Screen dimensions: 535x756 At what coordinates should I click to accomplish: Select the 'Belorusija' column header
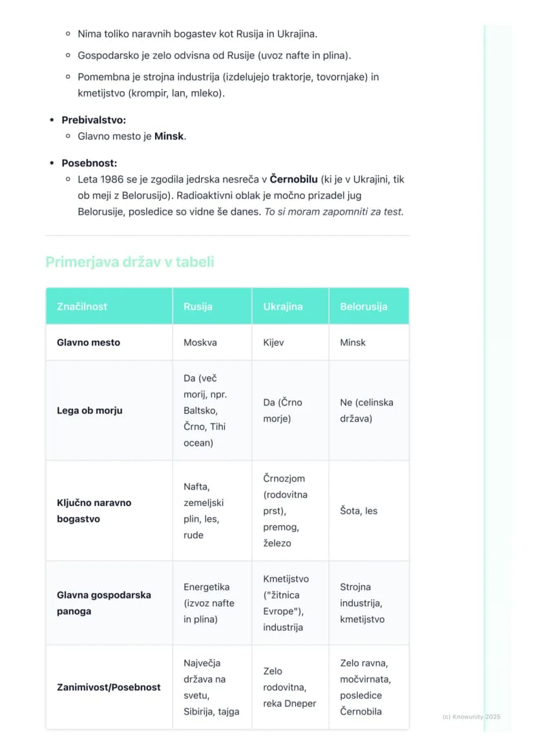click(369, 306)
